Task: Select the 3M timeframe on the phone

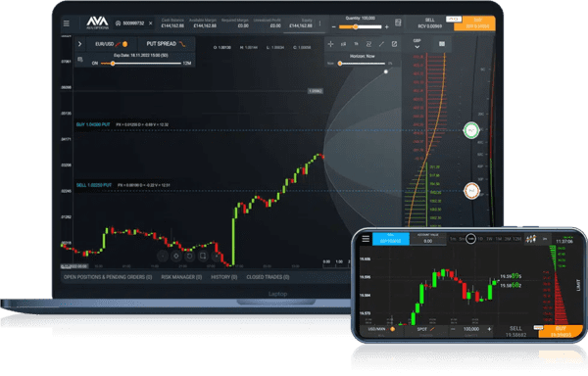Action: tap(508, 239)
